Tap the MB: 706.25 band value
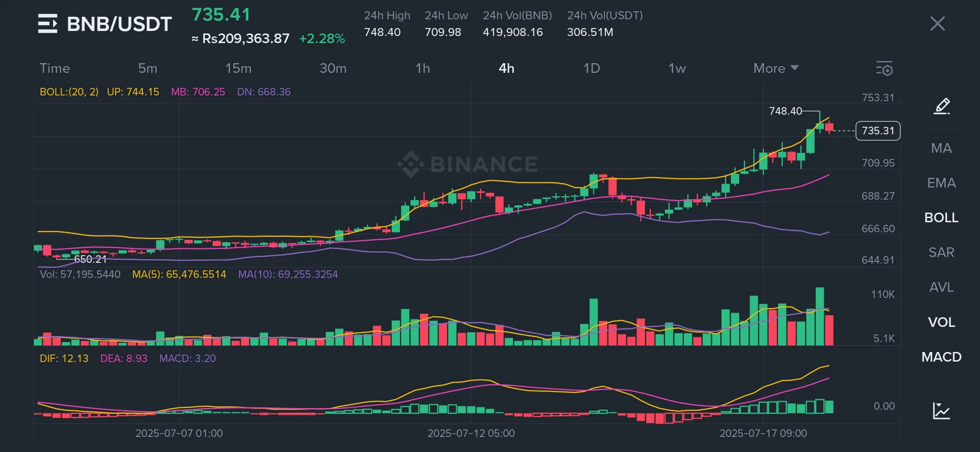The height and width of the screenshot is (452, 980). click(x=198, y=92)
